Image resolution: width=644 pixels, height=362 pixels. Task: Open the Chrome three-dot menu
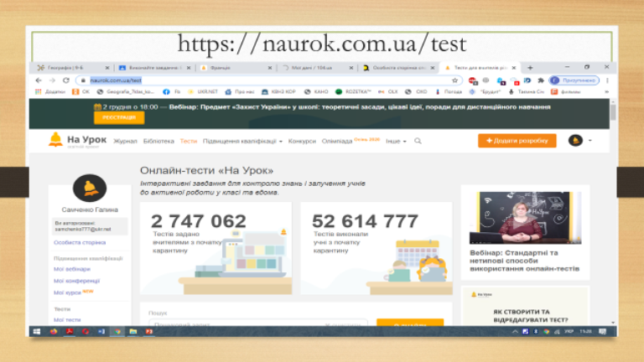[x=607, y=80]
